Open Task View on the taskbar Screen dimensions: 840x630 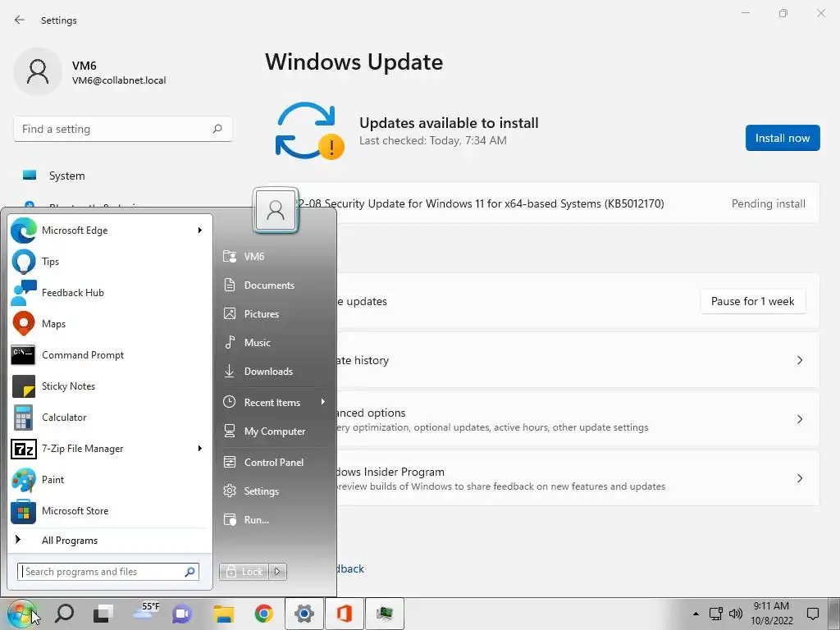(x=103, y=614)
